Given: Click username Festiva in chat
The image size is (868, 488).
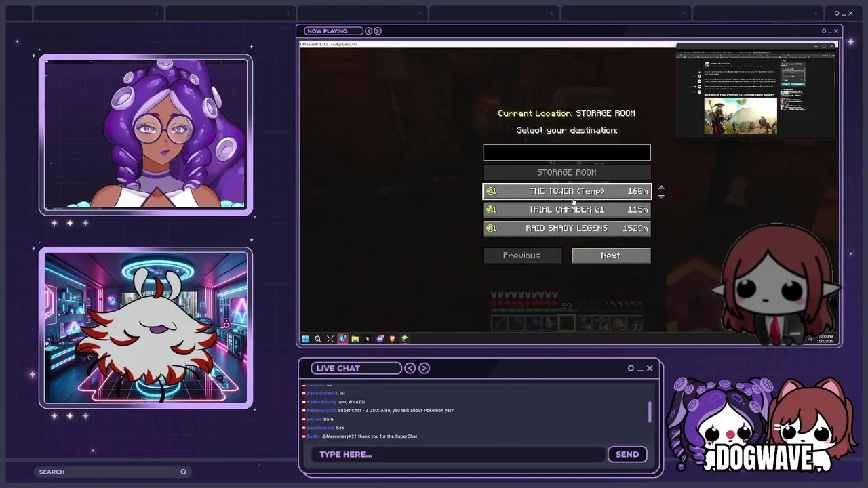Looking at the screenshot, I should coord(314,419).
